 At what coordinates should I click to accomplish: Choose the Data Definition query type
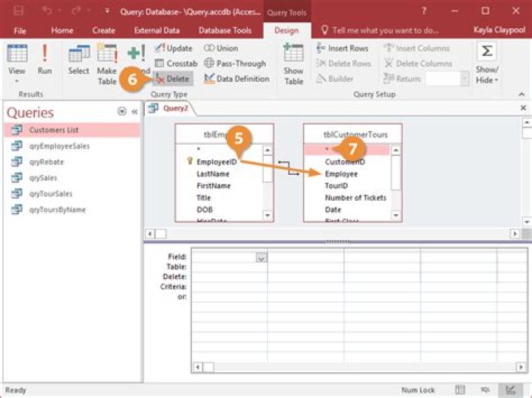coord(236,79)
